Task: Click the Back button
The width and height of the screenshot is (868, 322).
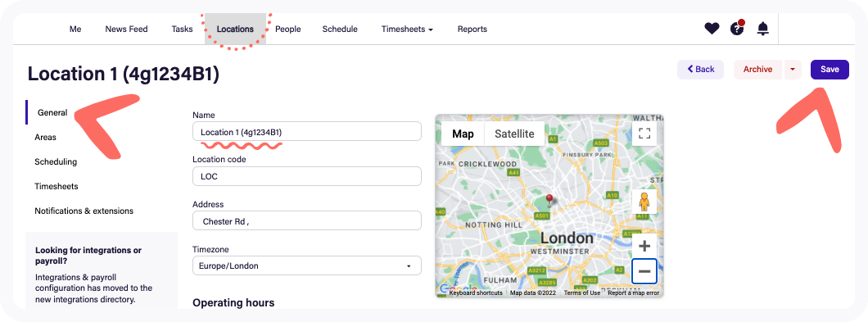Action: click(700, 70)
